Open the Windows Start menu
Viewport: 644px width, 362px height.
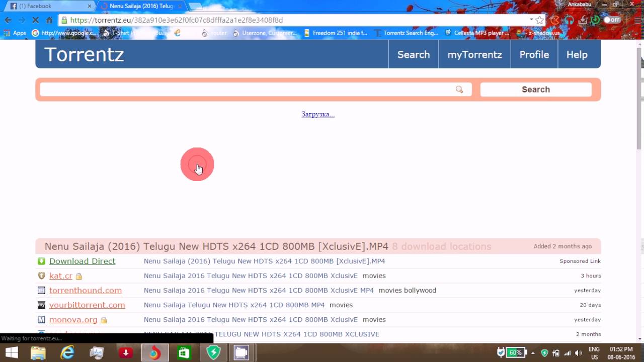coord(11,352)
